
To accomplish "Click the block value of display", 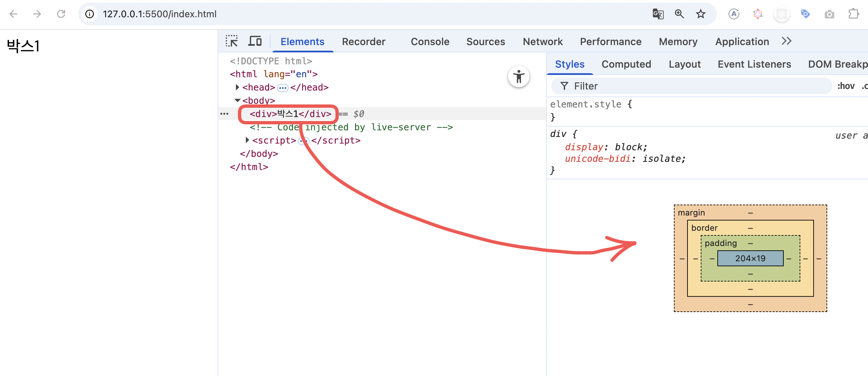I will [629, 147].
